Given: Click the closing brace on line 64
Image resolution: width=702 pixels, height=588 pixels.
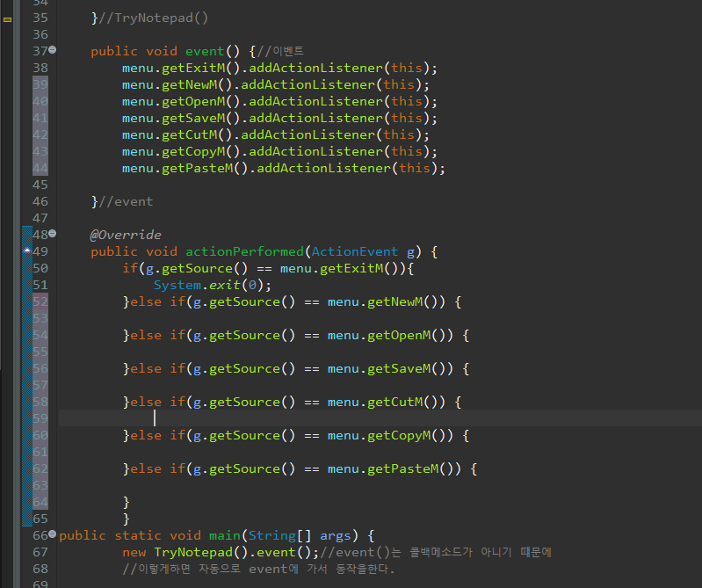Looking at the screenshot, I should click(x=127, y=502).
